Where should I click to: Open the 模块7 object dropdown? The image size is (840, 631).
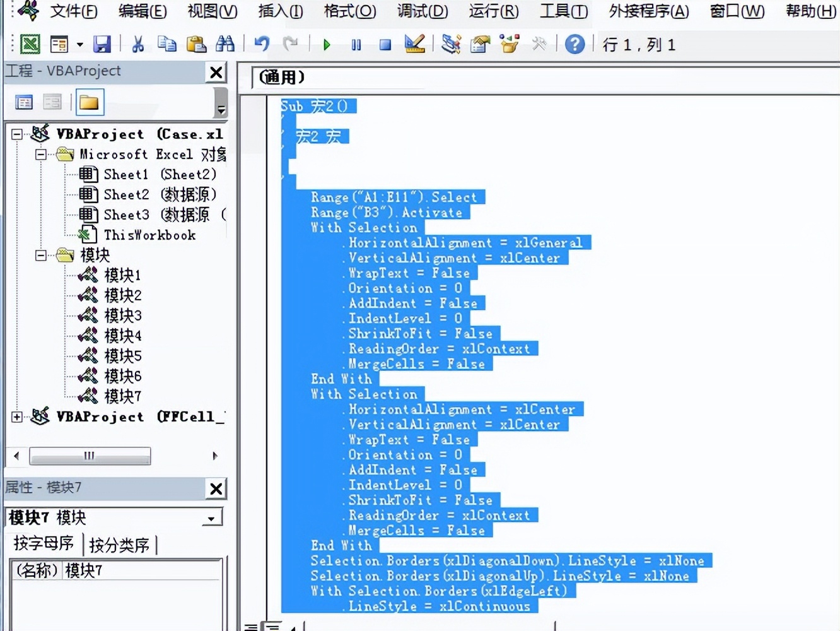click(212, 518)
